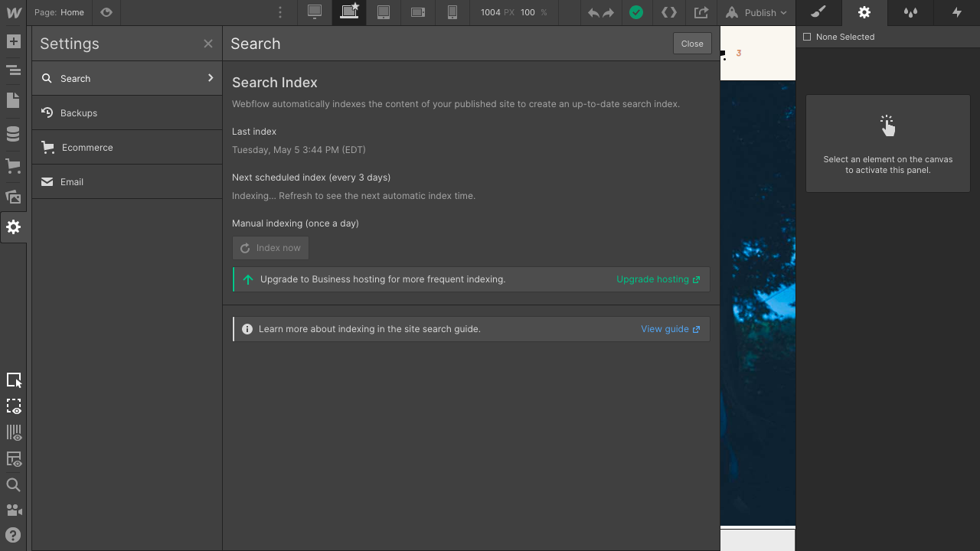
Task: Switch to Mobile portrait breakpoint
Action: coord(452,12)
